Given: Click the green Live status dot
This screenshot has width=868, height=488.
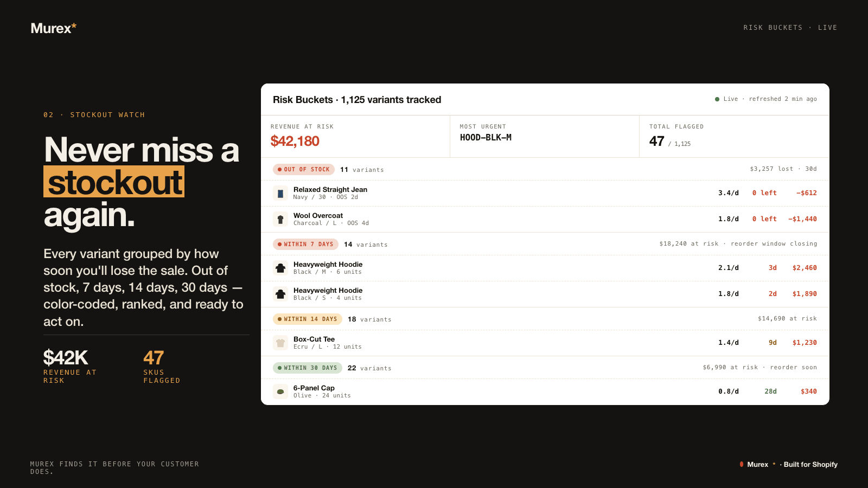Looking at the screenshot, I should (717, 99).
